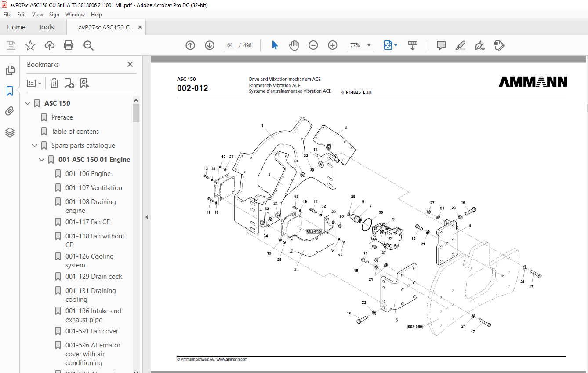Add a sticky note comment
The width and height of the screenshot is (588, 373).
441,45
